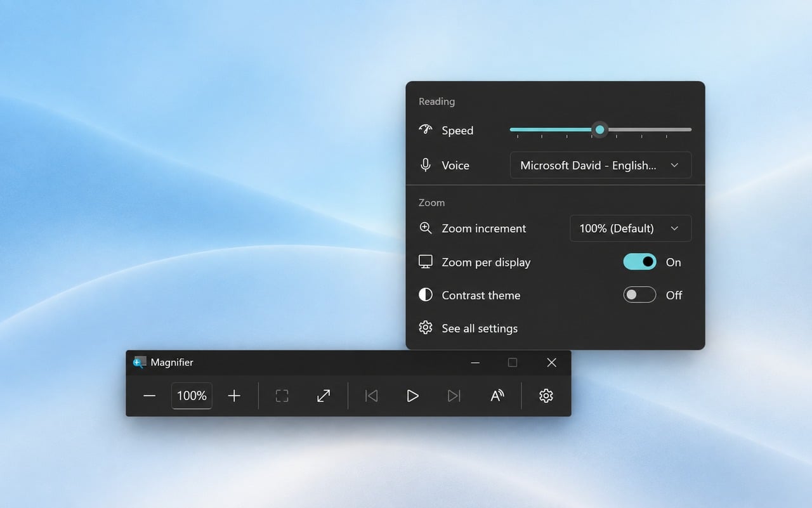Open See all settings link

(480, 329)
